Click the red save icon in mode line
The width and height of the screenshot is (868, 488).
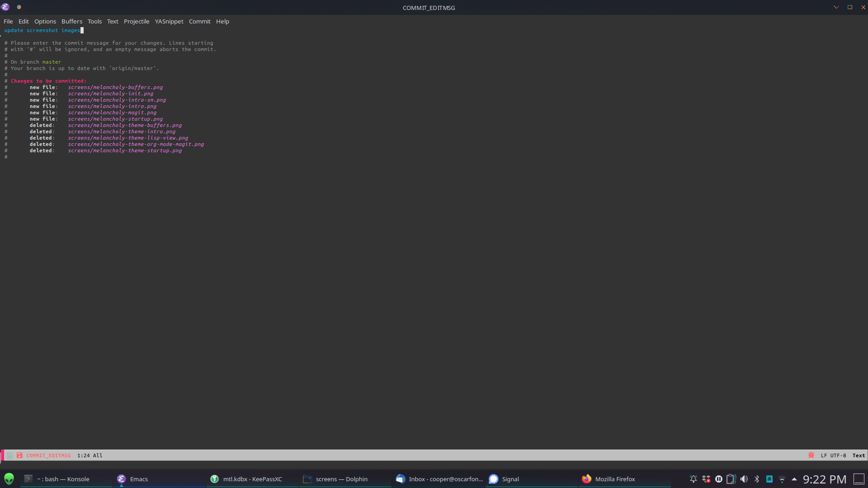pyautogui.click(x=19, y=455)
